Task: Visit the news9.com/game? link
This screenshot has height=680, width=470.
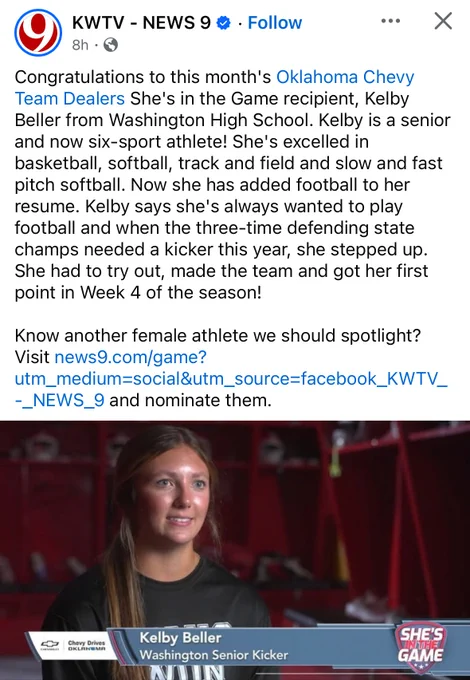Action: (131, 357)
